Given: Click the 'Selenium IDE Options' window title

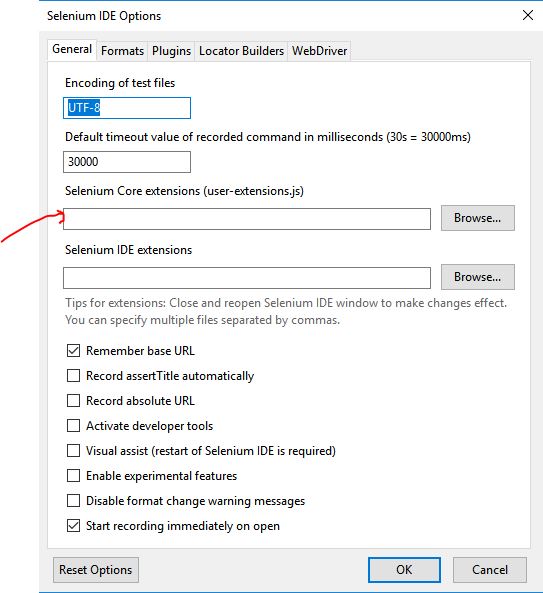Looking at the screenshot, I should 104,16.
